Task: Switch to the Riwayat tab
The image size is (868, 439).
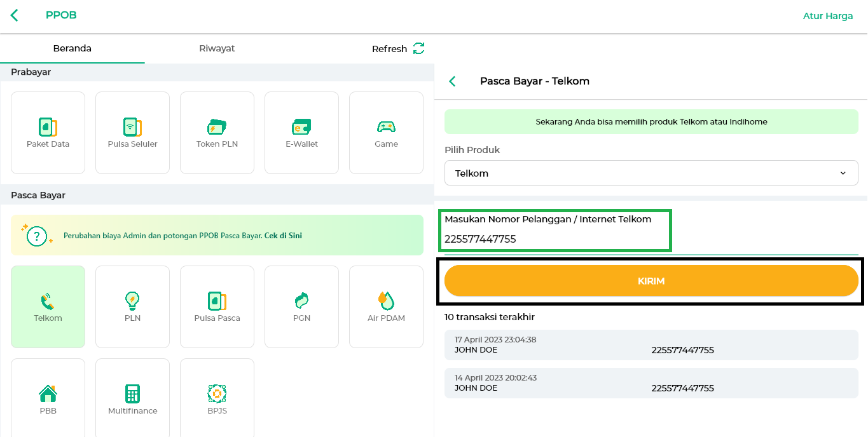Action: (217, 48)
